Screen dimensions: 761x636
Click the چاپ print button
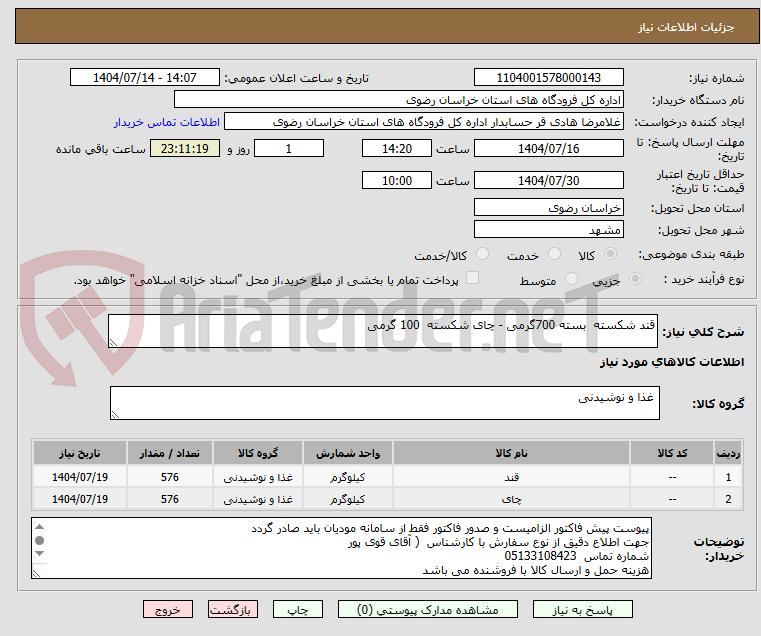(x=298, y=609)
